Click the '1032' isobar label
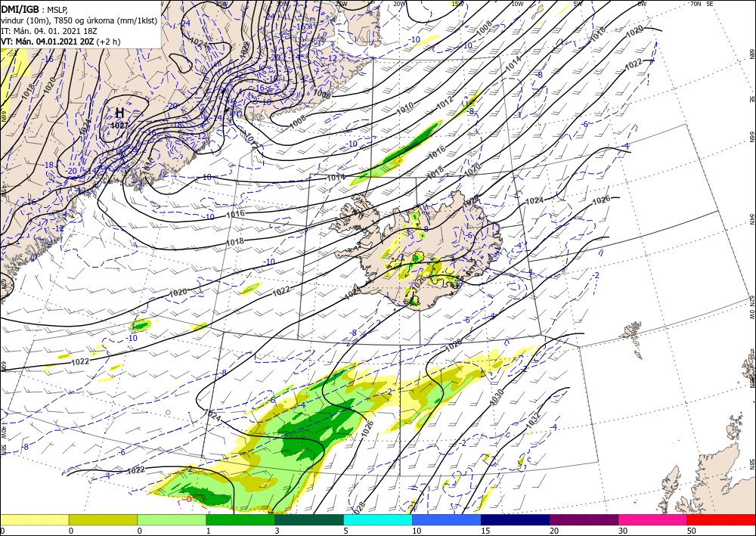 [x=533, y=420]
